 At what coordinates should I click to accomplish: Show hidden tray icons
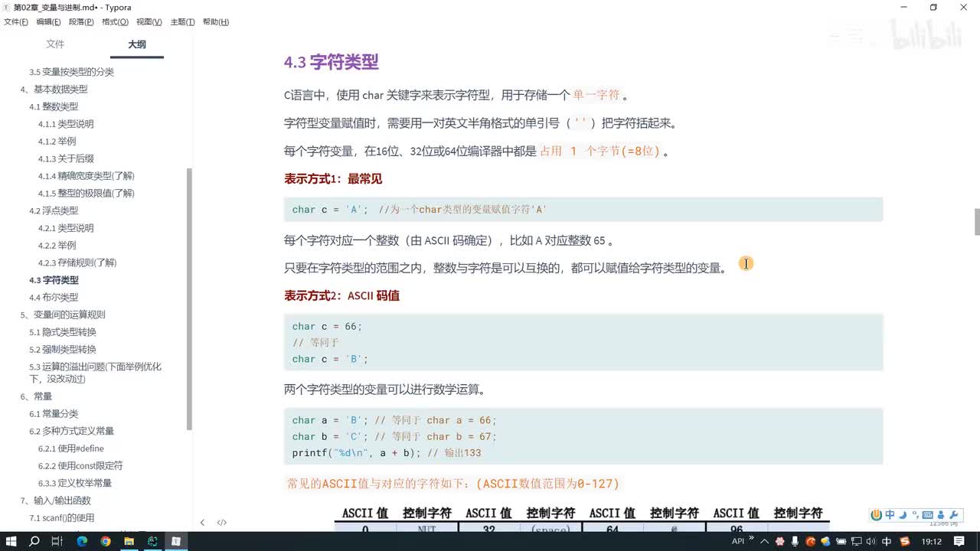click(765, 542)
